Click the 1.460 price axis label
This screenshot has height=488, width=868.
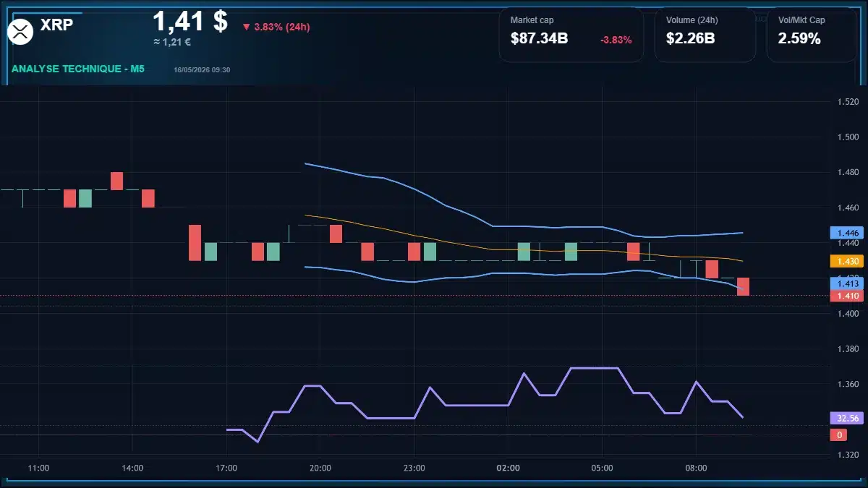click(x=848, y=207)
